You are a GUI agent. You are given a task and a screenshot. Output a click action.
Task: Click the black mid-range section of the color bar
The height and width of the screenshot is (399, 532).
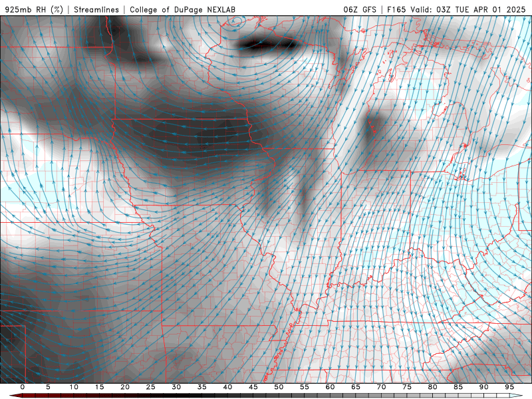(176, 396)
